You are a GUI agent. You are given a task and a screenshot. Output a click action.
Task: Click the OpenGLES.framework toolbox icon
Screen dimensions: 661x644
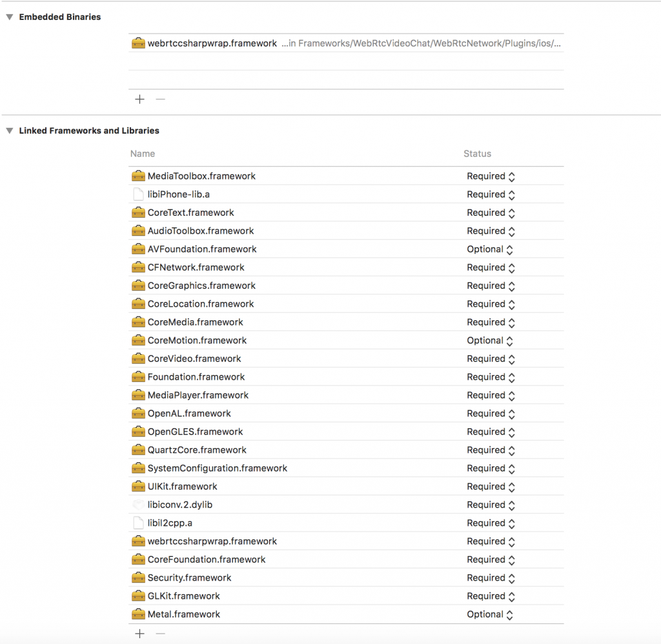point(138,431)
